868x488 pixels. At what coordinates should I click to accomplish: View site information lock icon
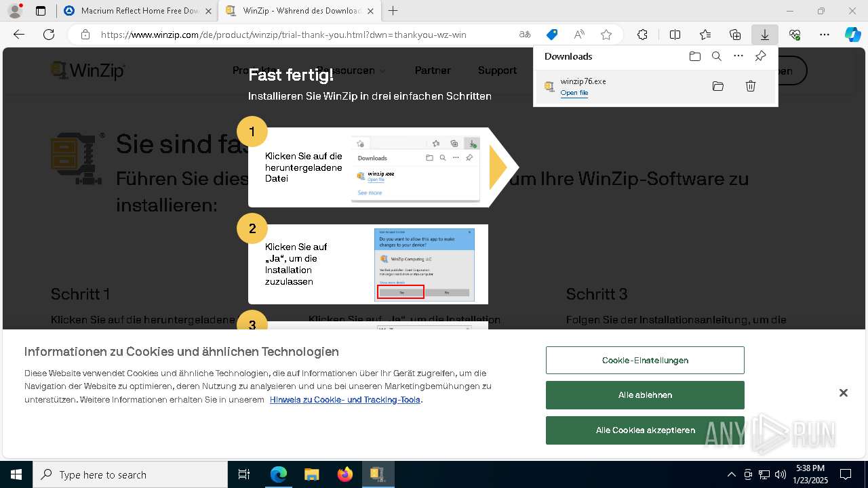pyautogui.click(x=85, y=35)
